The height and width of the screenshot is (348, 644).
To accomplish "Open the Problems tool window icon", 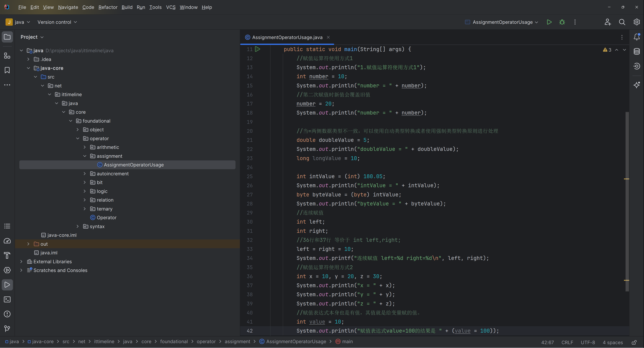I will (x=7, y=314).
